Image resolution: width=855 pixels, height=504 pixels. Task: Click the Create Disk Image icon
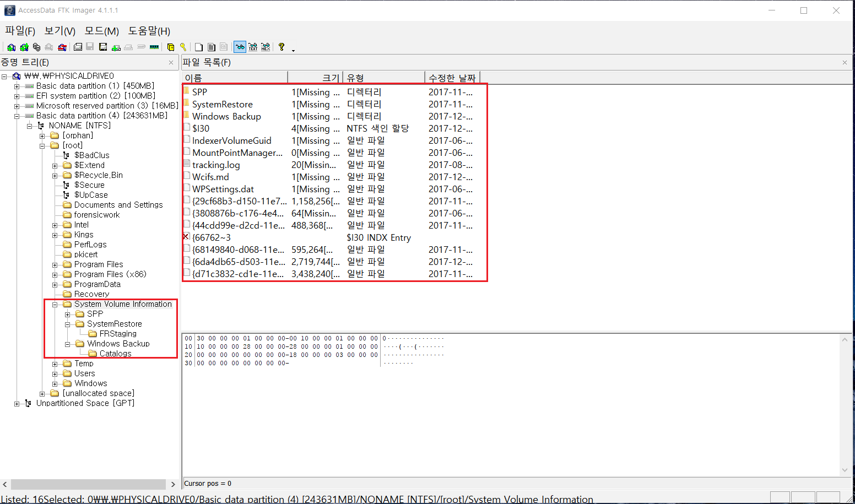[78, 47]
